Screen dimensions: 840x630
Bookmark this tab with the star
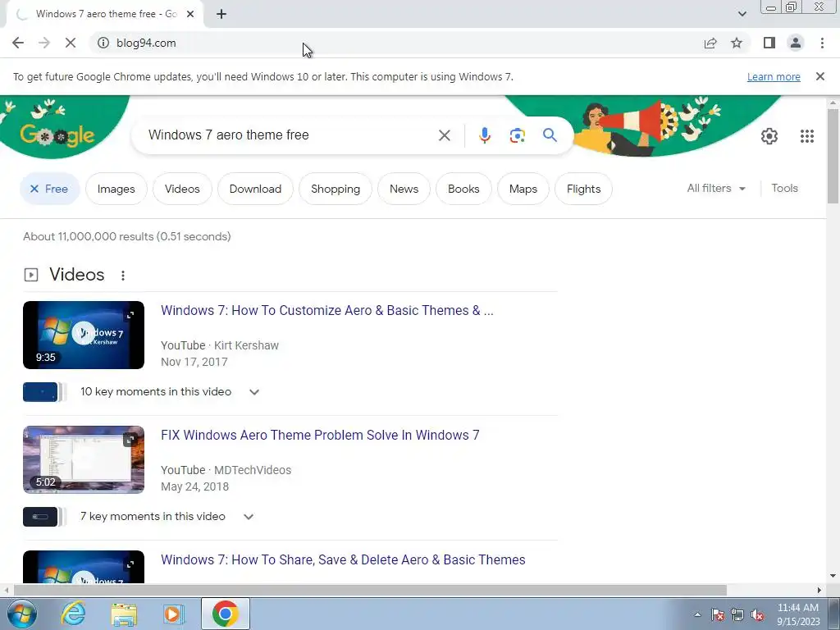click(x=737, y=43)
